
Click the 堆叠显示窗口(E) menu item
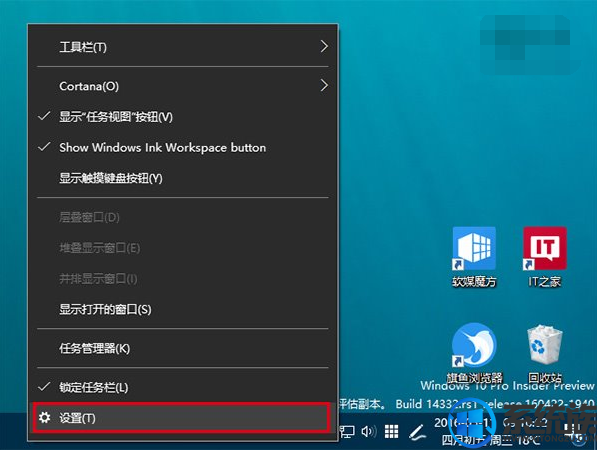coord(183,248)
